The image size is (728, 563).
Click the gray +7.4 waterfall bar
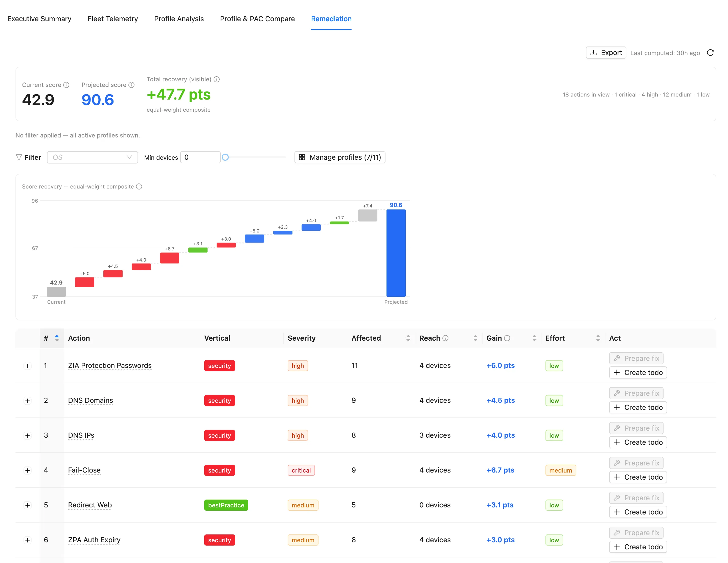tap(368, 216)
